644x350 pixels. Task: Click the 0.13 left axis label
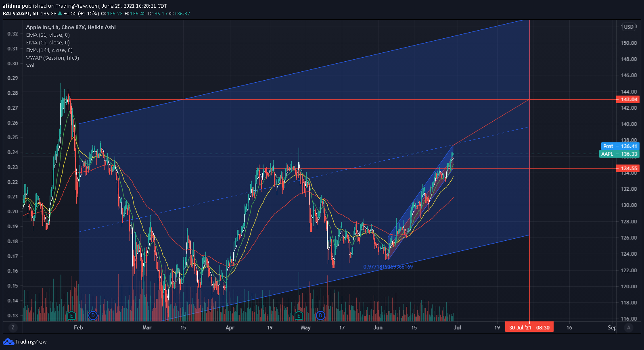(13, 315)
